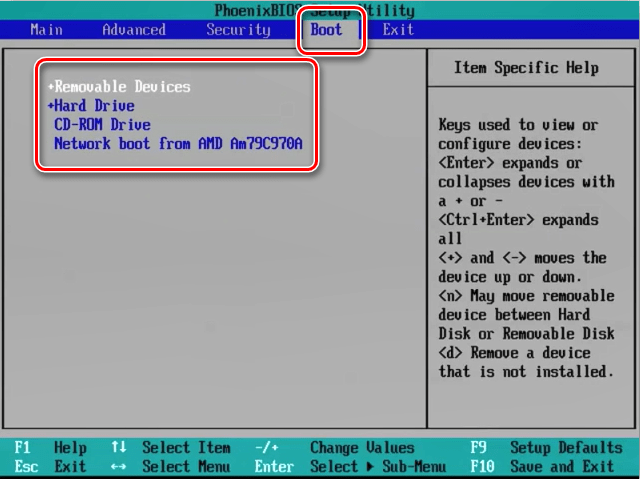Click the F1 Help key hint
The height and width of the screenshot is (479, 640).
point(51,448)
